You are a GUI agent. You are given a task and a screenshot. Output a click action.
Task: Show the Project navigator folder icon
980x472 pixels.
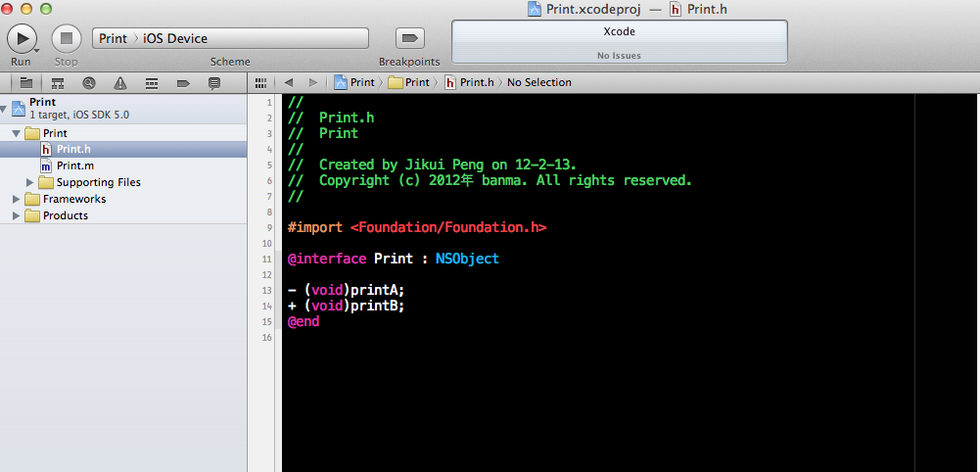point(26,82)
